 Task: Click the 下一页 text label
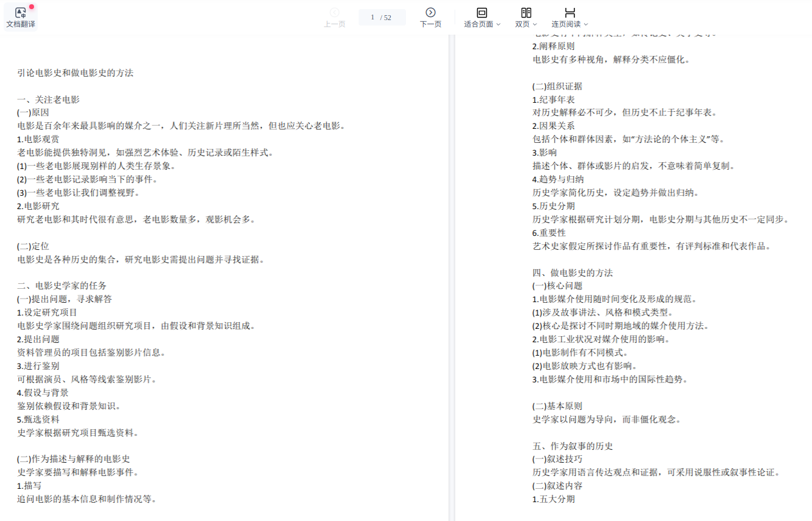430,24
